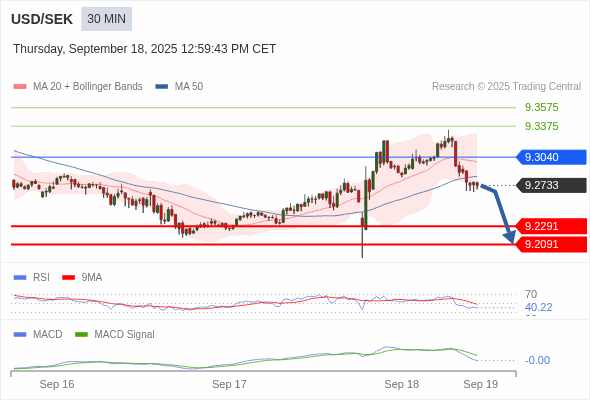Click the Research © 2025 Trading Central credit

[x=506, y=87]
